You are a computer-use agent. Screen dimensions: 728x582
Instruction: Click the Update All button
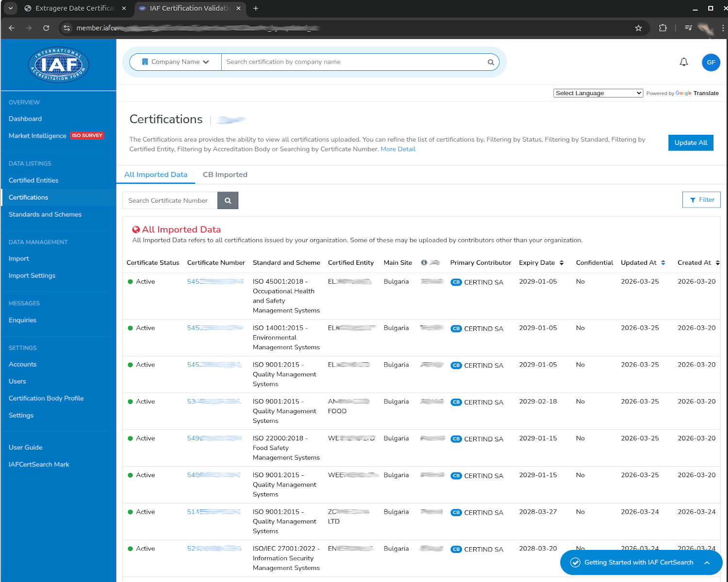[690, 143]
